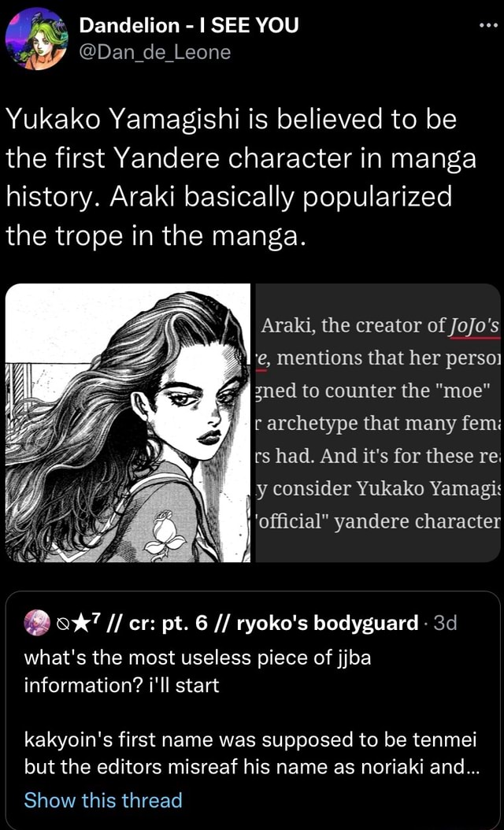Open the three-dot more options menu
This screenshot has height=830, width=504.
pyautogui.click(x=490, y=27)
